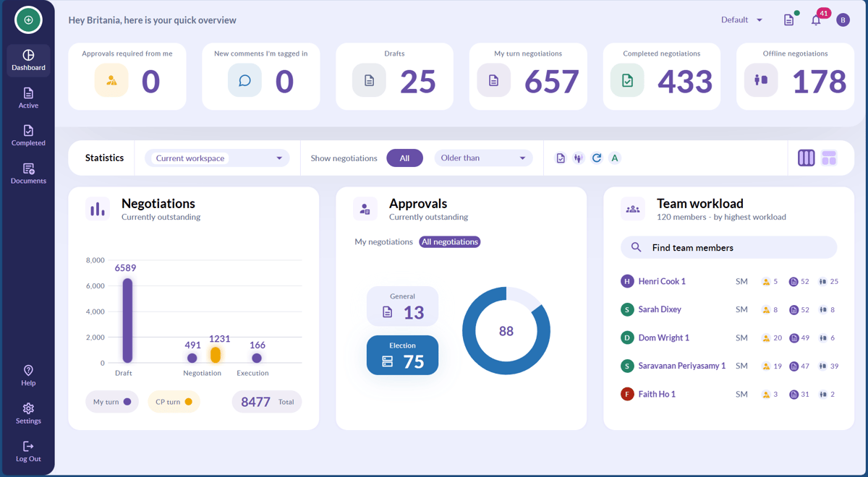This screenshot has width=868, height=477.
Task: Open the document icon in the header
Action: pyautogui.click(x=788, y=20)
